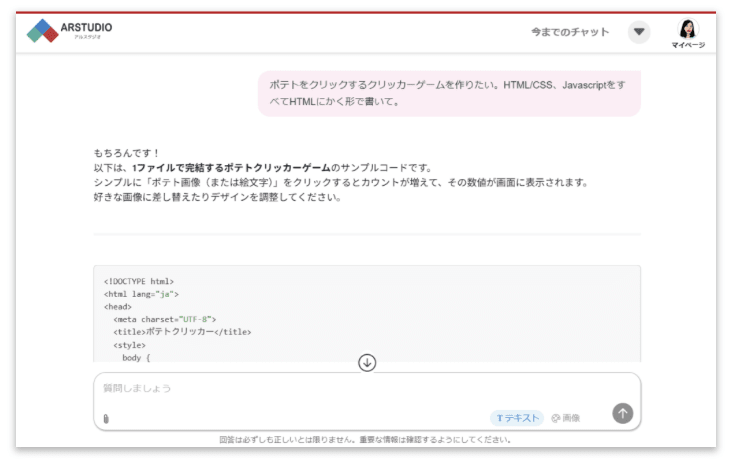Screen dimensions: 736x460
Task: Click the <!DOCTYPE html> code line
Action: click(139, 282)
